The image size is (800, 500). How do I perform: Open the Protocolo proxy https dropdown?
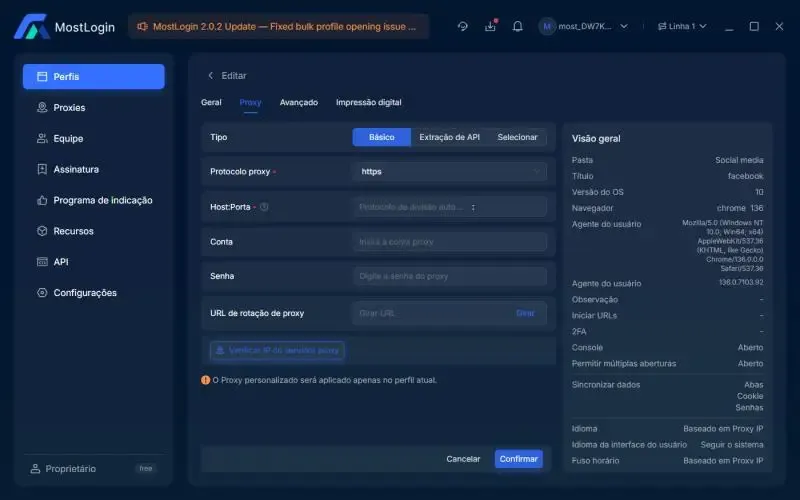(x=449, y=171)
